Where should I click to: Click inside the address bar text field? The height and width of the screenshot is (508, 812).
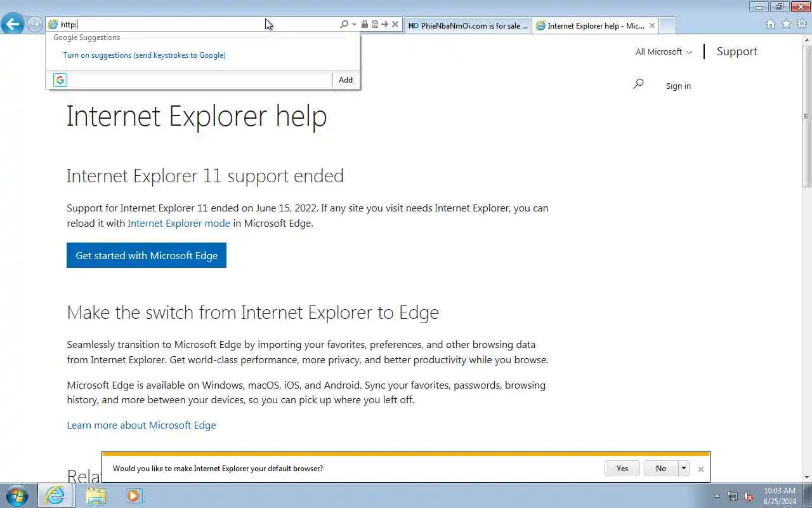[197, 25]
